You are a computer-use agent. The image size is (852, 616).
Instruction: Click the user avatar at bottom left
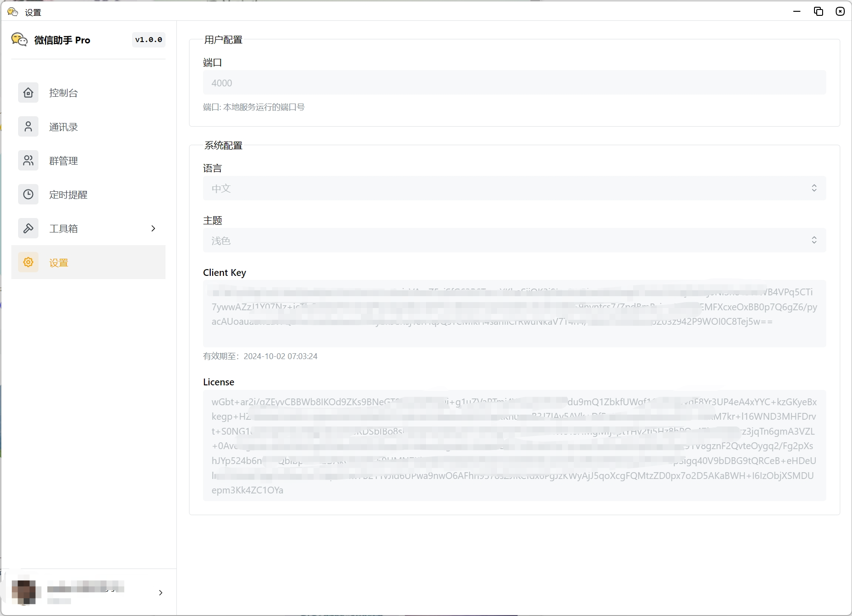tap(24, 592)
